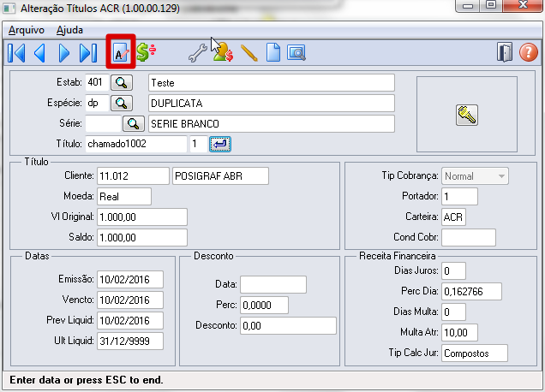
Task: Click the Vencto date field
Action: [130, 300]
